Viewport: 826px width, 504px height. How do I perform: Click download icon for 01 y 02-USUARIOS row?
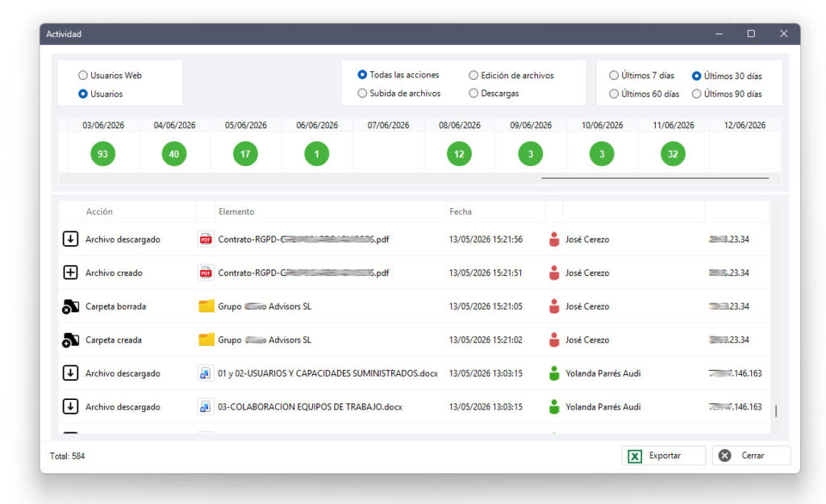pyautogui.click(x=70, y=373)
